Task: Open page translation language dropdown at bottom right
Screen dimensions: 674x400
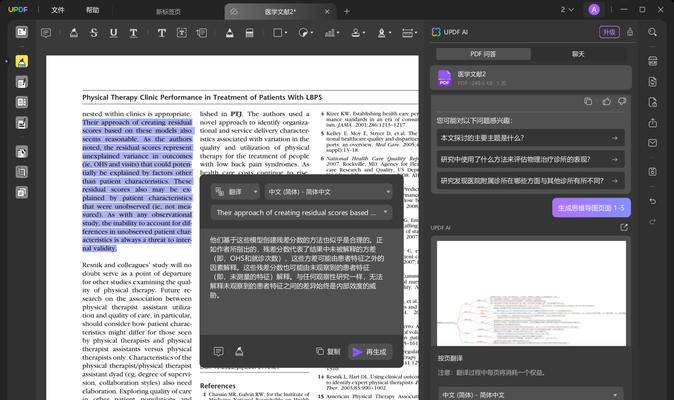Action: coord(531,394)
